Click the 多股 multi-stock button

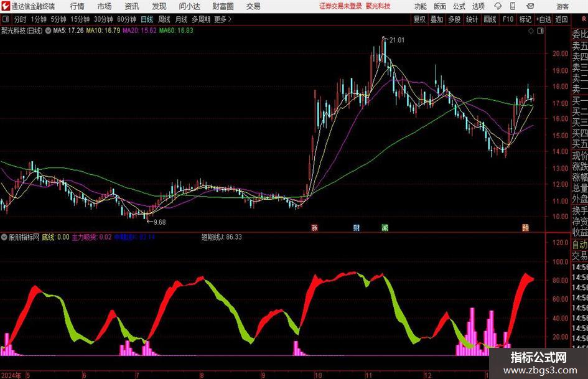pos(454,19)
